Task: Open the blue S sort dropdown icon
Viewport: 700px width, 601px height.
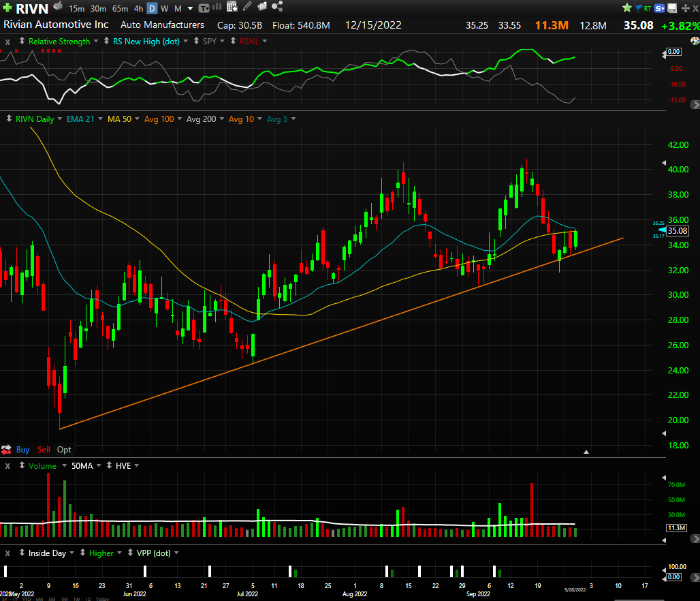Action: (x=659, y=8)
